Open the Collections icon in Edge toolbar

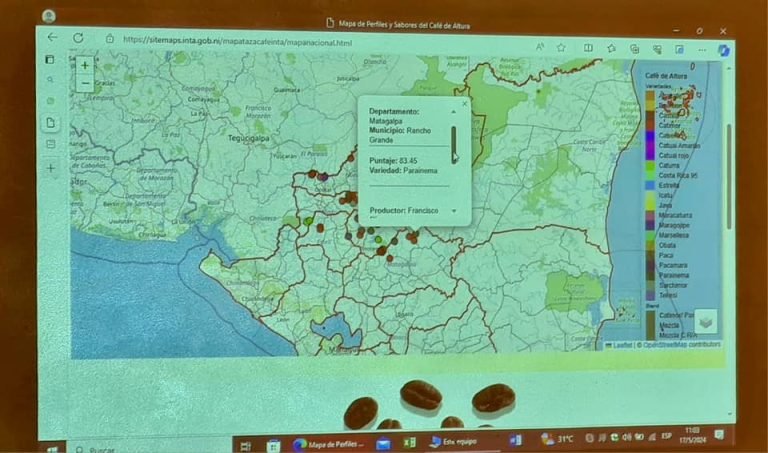pyautogui.click(x=635, y=48)
